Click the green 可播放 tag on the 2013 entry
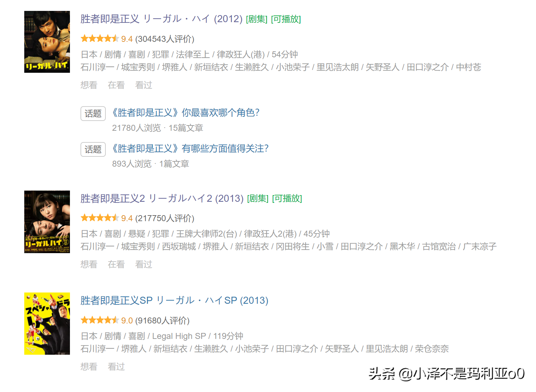The image size is (536, 392). pyautogui.click(x=287, y=199)
